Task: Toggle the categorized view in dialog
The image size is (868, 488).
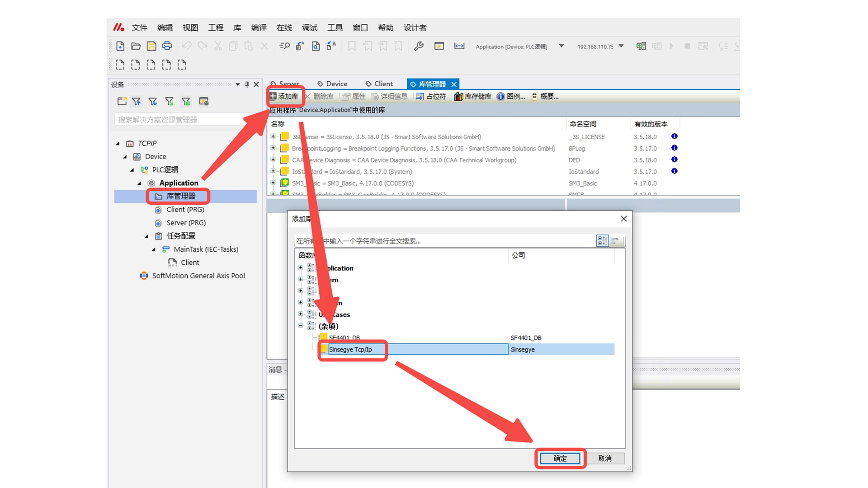Action: pyautogui.click(x=602, y=241)
